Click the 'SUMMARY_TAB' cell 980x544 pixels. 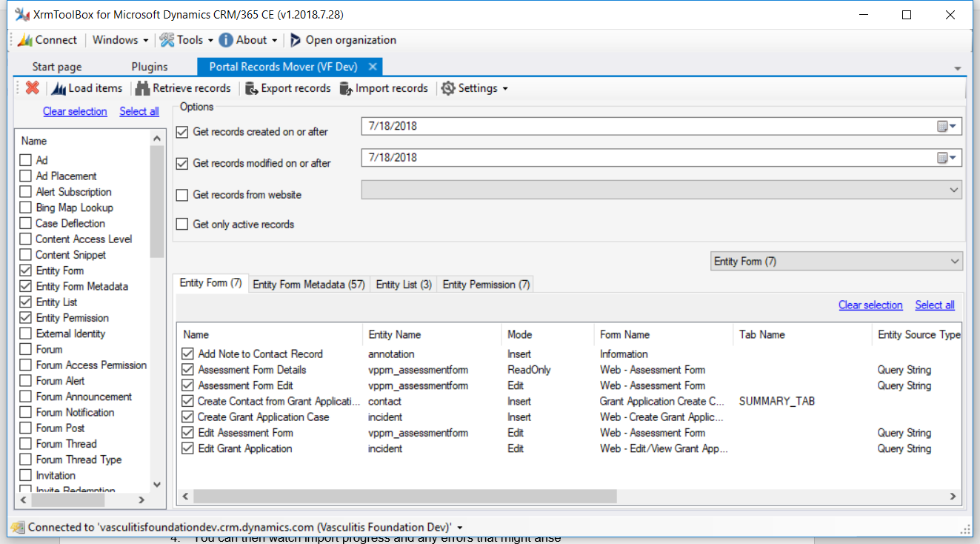(776, 401)
